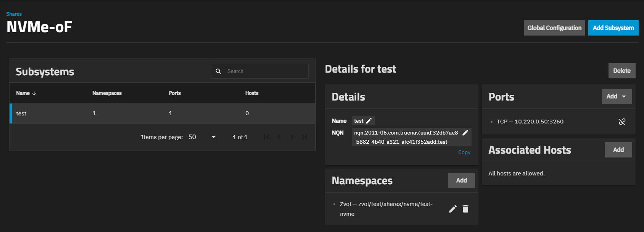Copy the NQN using the Copy link
The height and width of the screenshot is (232, 644).
click(464, 152)
